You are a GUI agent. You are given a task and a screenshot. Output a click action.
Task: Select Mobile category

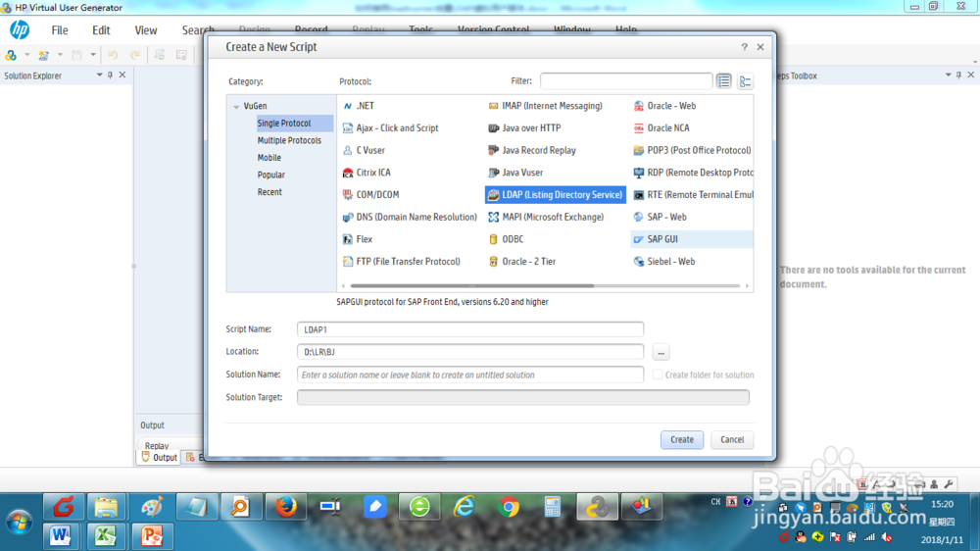(x=269, y=158)
